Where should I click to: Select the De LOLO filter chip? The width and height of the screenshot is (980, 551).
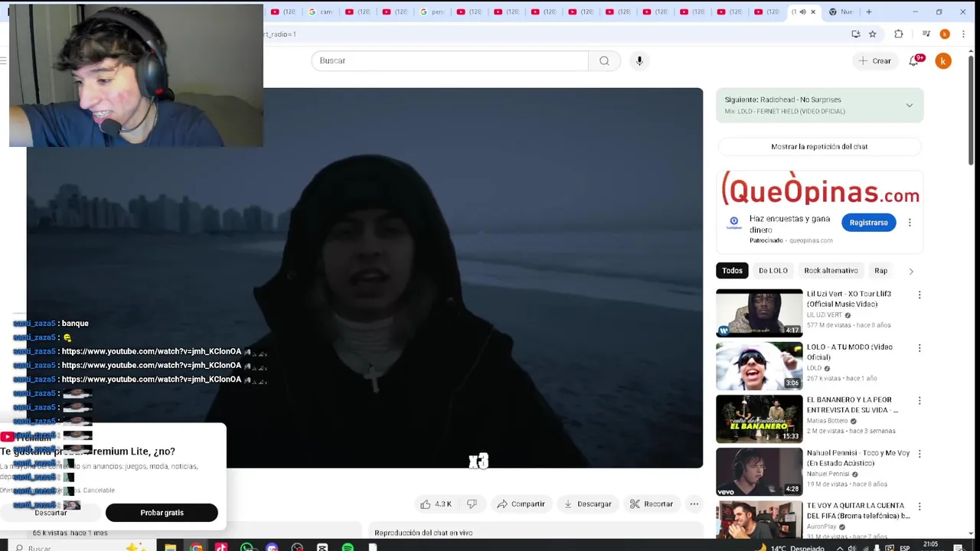[x=773, y=270]
